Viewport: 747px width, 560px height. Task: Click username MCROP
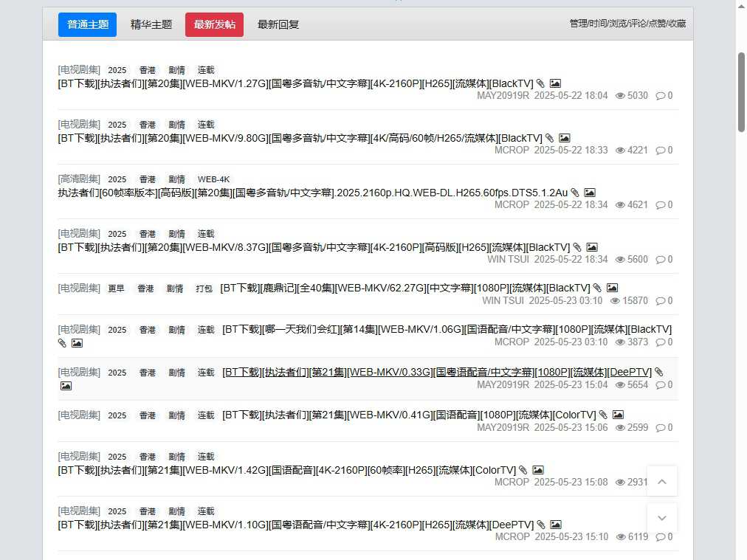(x=512, y=150)
